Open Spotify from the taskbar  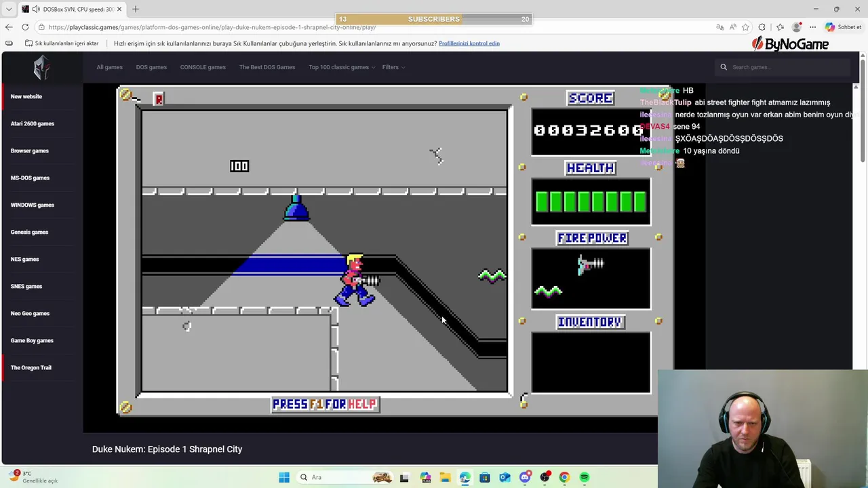(585, 477)
